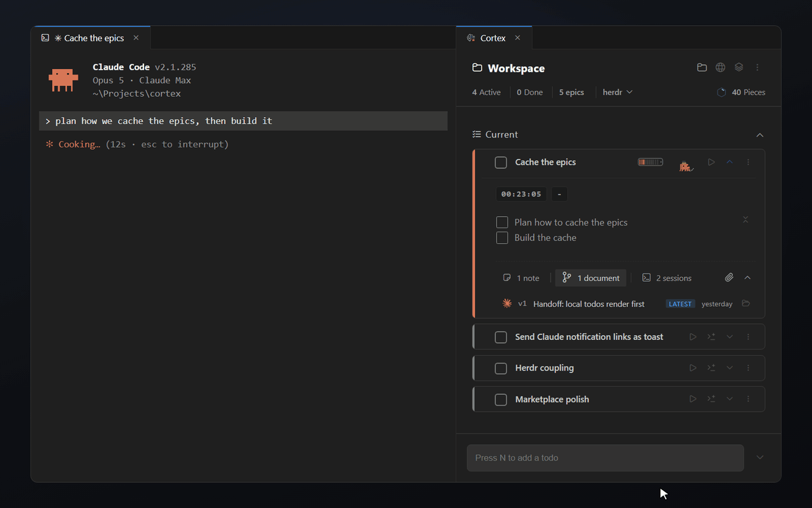Tick the Build the cache subtask checkbox

[502, 238]
